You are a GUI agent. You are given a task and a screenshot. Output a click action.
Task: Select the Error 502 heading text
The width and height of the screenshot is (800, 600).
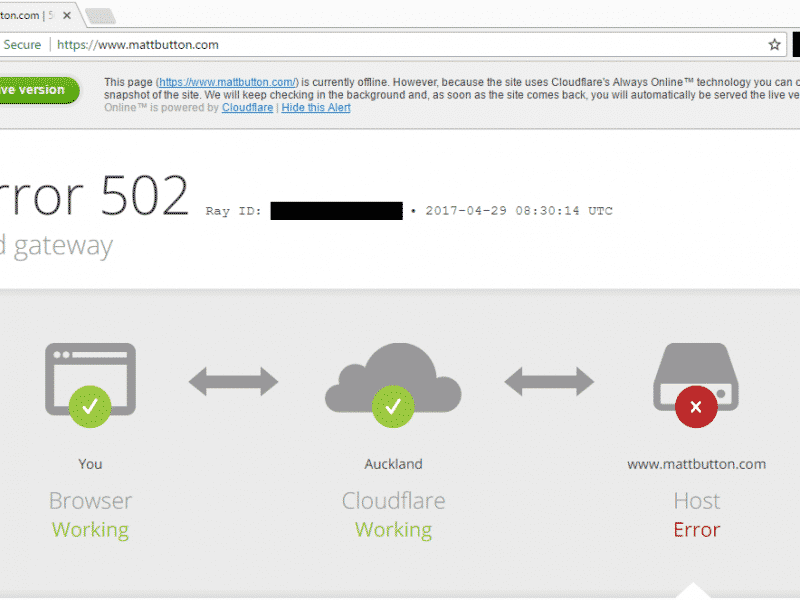pyautogui.click(x=94, y=196)
